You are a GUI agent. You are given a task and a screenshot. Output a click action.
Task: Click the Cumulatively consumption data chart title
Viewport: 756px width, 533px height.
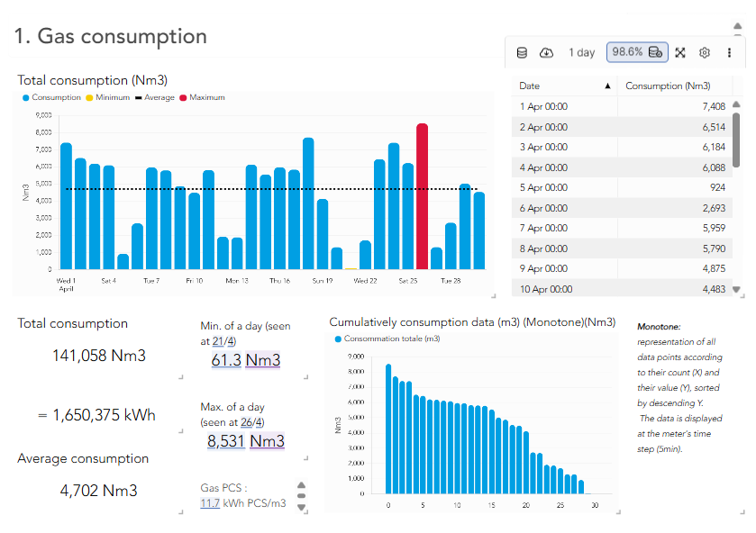[472, 322]
